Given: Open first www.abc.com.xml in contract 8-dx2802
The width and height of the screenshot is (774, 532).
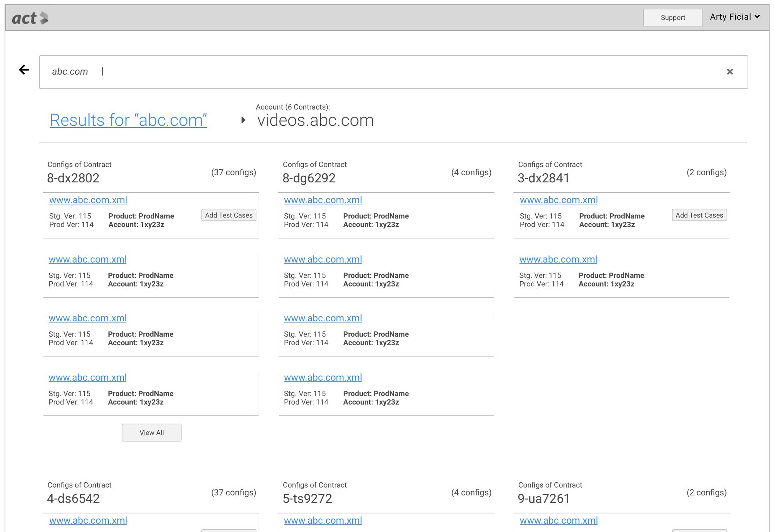Looking at the screenshot, I should coord(88,200).
